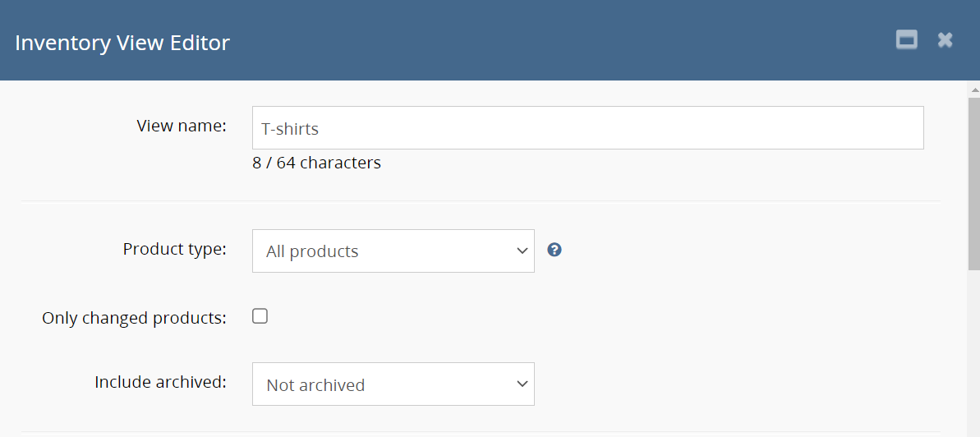Click the Inventory View Editor title text

[x=122, y=43]
